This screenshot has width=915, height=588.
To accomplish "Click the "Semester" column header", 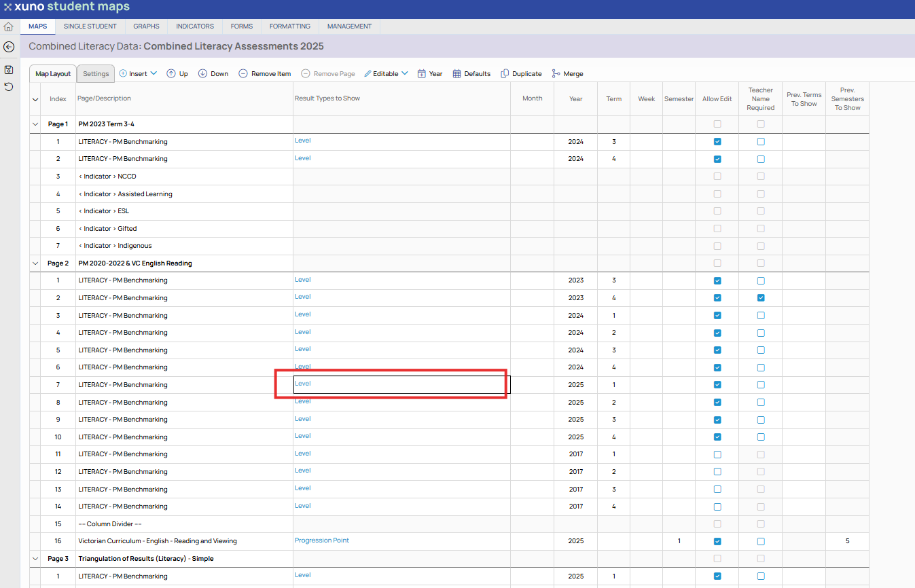I will [679, 99].
